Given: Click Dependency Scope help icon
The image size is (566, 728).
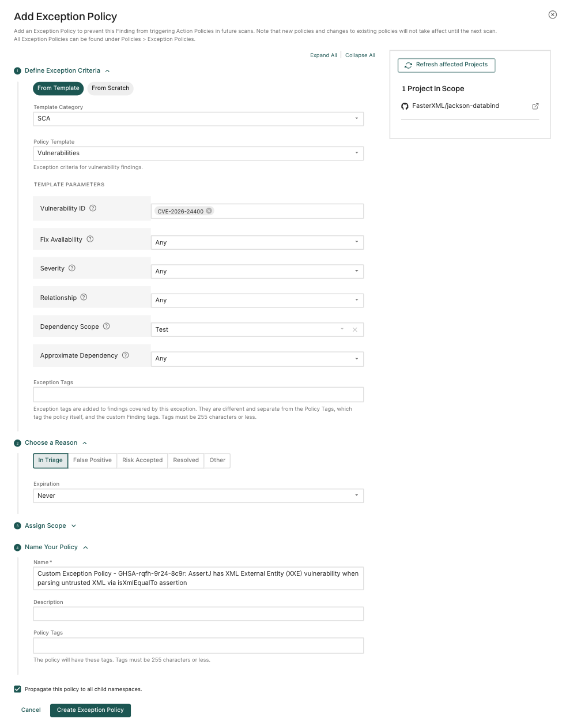Looking at the screenshot, I should [x=106, y=327].
